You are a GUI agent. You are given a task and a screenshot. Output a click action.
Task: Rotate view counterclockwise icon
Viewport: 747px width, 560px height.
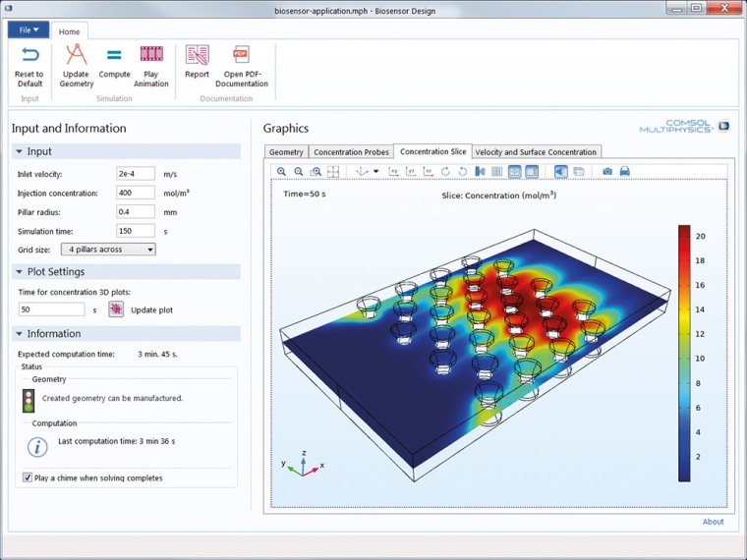463,171
